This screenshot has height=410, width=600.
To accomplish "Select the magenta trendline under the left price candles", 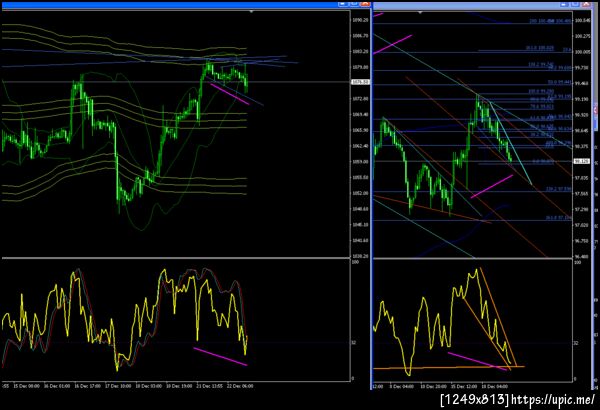I will point(230,94).
